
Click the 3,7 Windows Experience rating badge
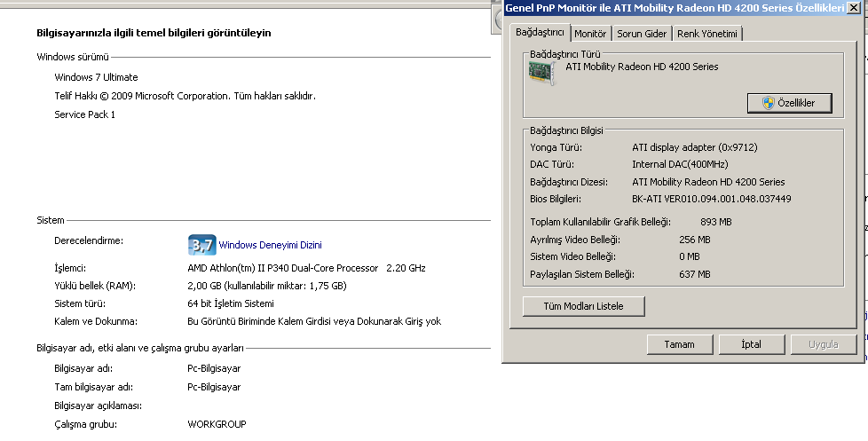pyautogui.click(x=201, y=245)
